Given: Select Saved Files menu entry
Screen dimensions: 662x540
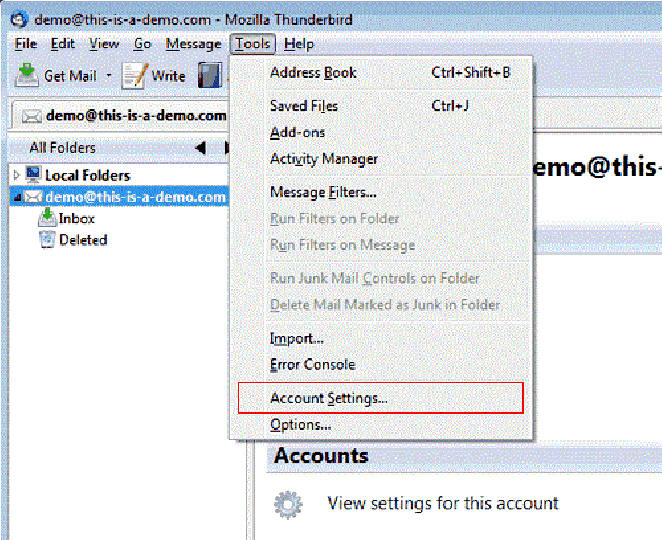Looking at the screenshot, I should [x=381, y=106].
